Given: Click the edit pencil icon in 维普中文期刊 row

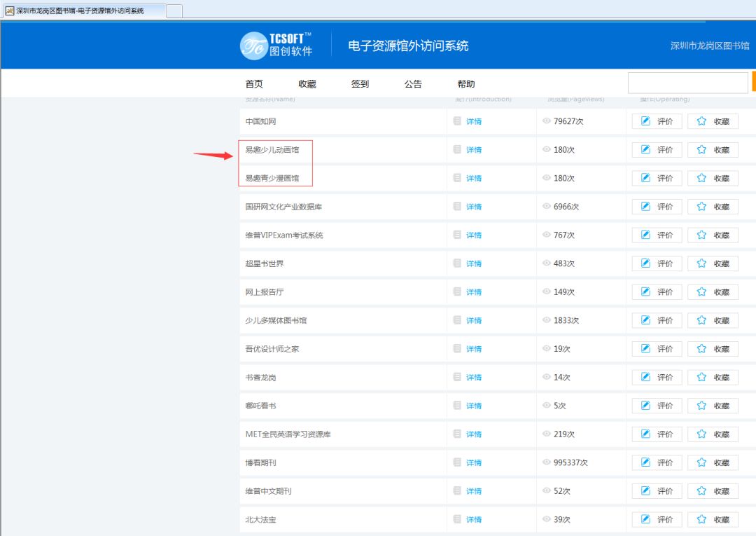Looking at the screenshot, I should pyautogui.click(x=645, y=490).
